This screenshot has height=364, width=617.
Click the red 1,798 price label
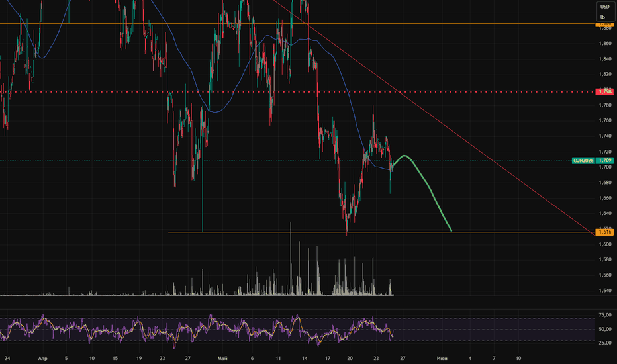tap(605, 92)
